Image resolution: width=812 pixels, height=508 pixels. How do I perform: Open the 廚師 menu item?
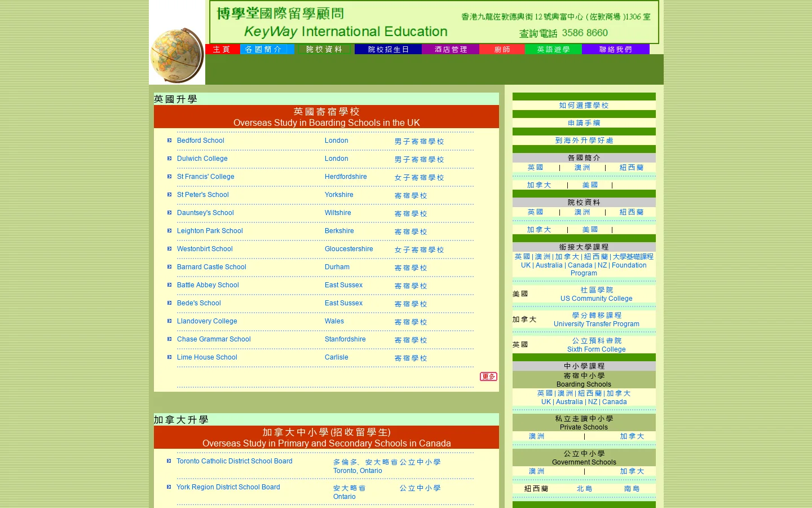(x=502, y=49)
